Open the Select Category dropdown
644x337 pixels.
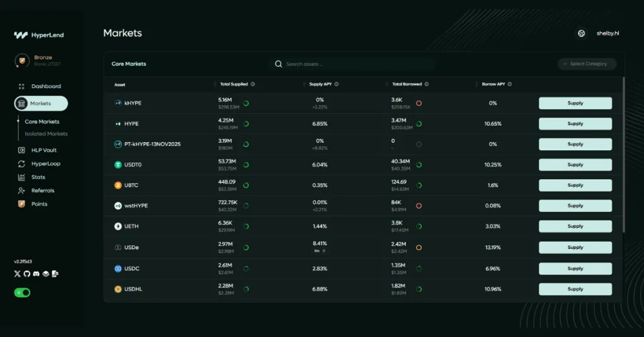[587, 64]
